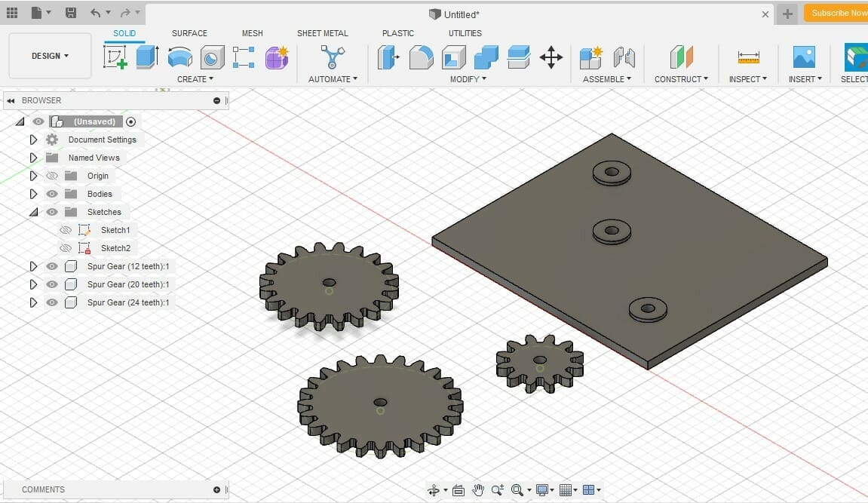Expand the COMMENTS panel plus button

216,489
